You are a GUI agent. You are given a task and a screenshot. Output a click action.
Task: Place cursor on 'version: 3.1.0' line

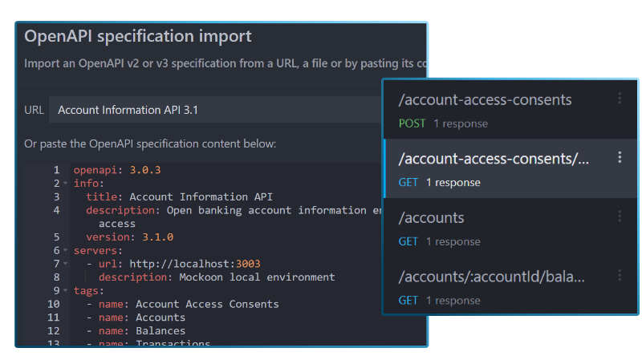(x=129, y=237)
